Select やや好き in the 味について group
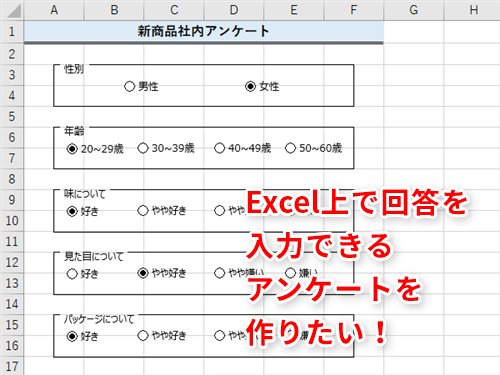 [143, 210]
